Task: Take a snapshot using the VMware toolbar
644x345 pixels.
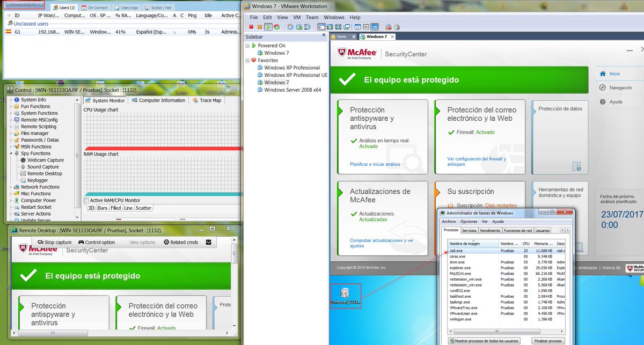Action: point(290,27)
